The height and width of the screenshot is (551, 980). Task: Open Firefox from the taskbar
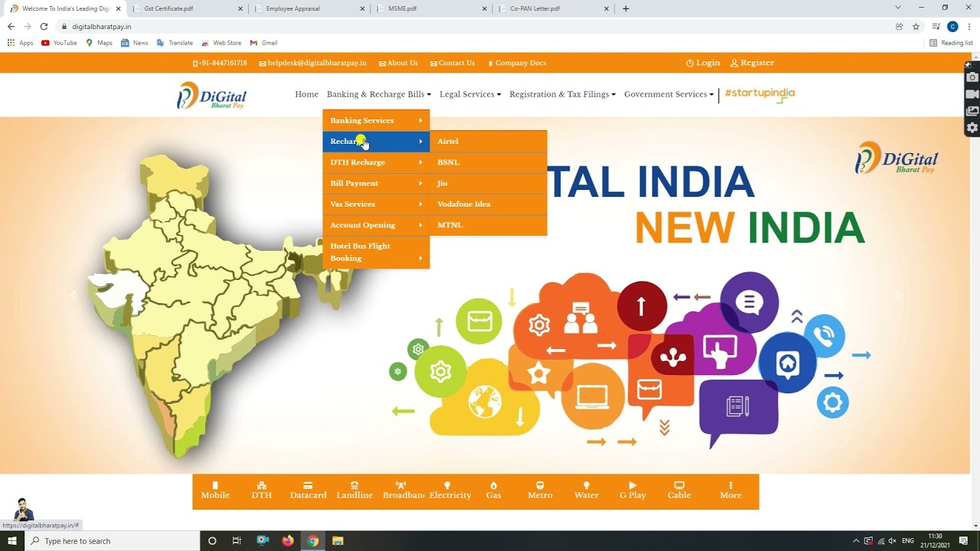pyautogui.click(x=288, y=541)
